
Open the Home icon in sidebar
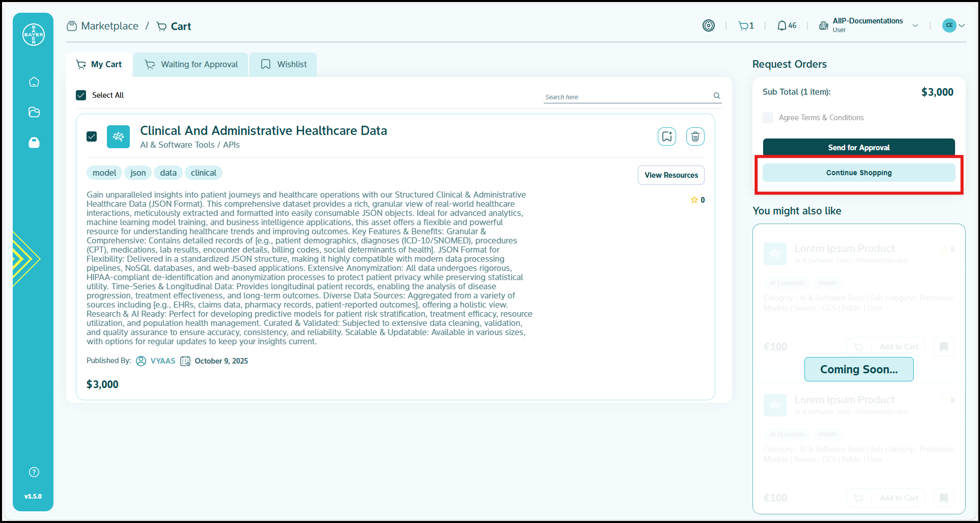click(34, 82)
